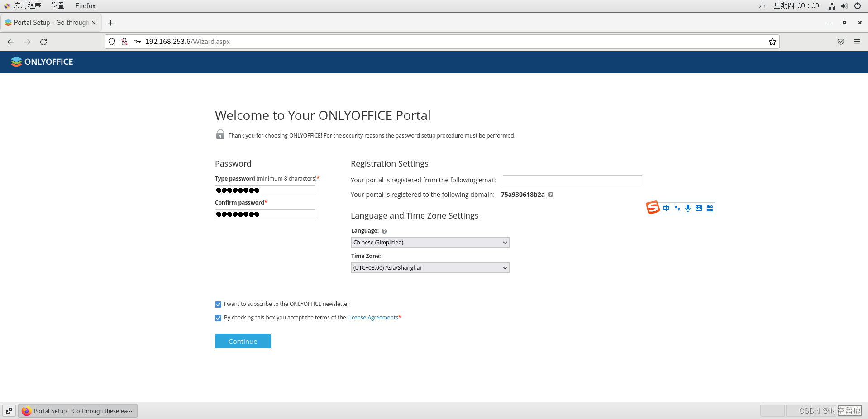Screen dimensions: 868x419
Task: Click the Type password field
Action: 265,190
